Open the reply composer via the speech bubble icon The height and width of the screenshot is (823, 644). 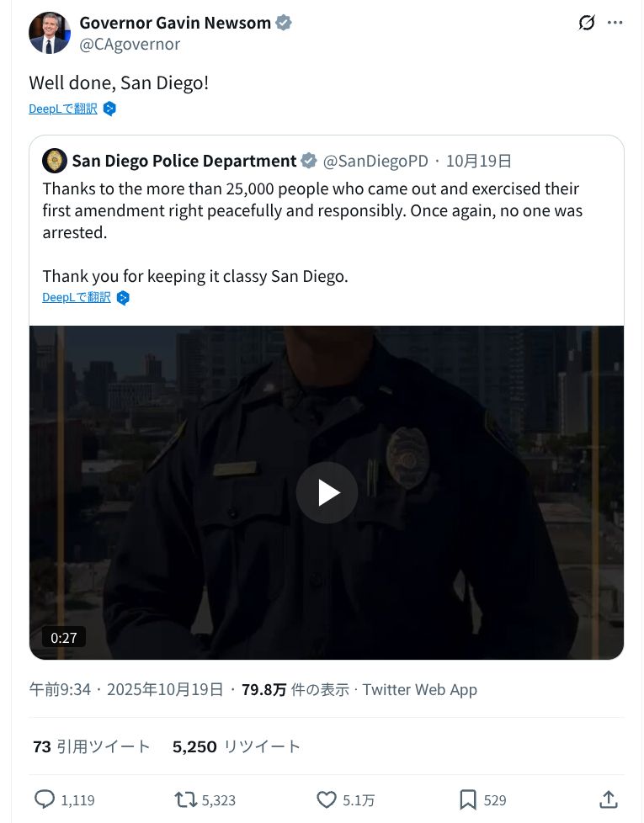click(x=44, y=799)
